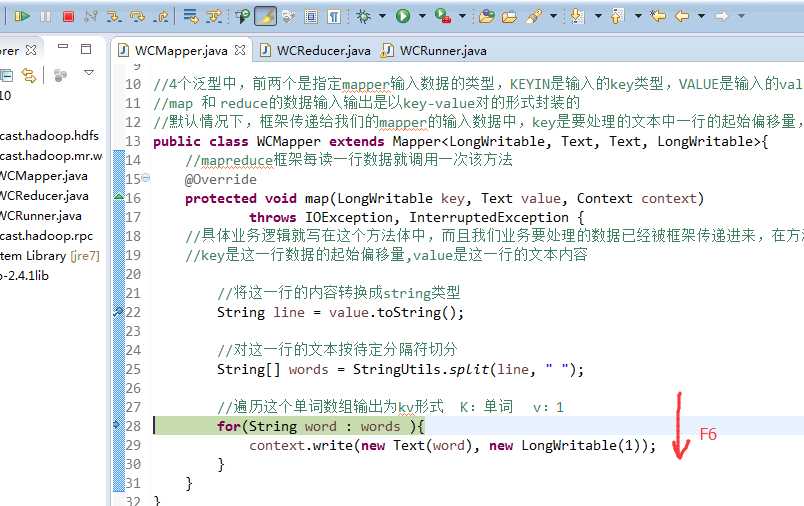804x506 pixels.
Task: Click the @Override annotation at line 15
Action: (220, 179)
